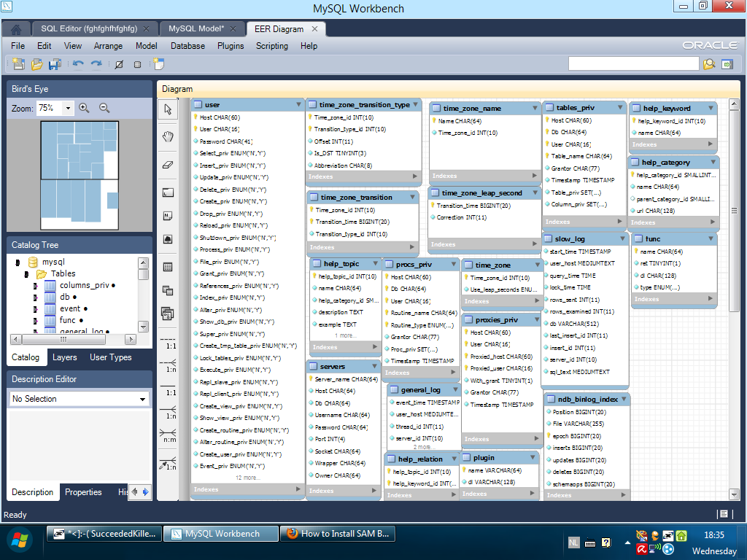Click the Catalog Tree horizontal scrollbar

click(x=73, y=339)
